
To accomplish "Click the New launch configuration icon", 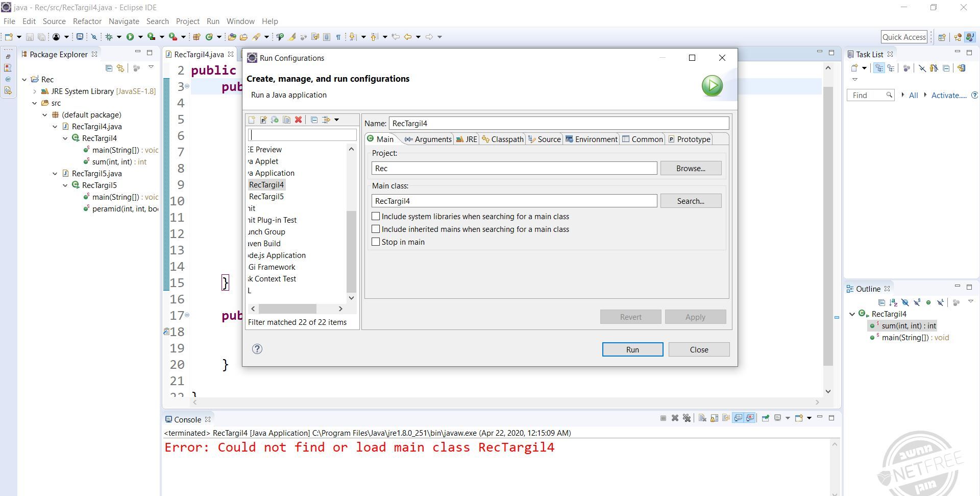I will 252,120.
